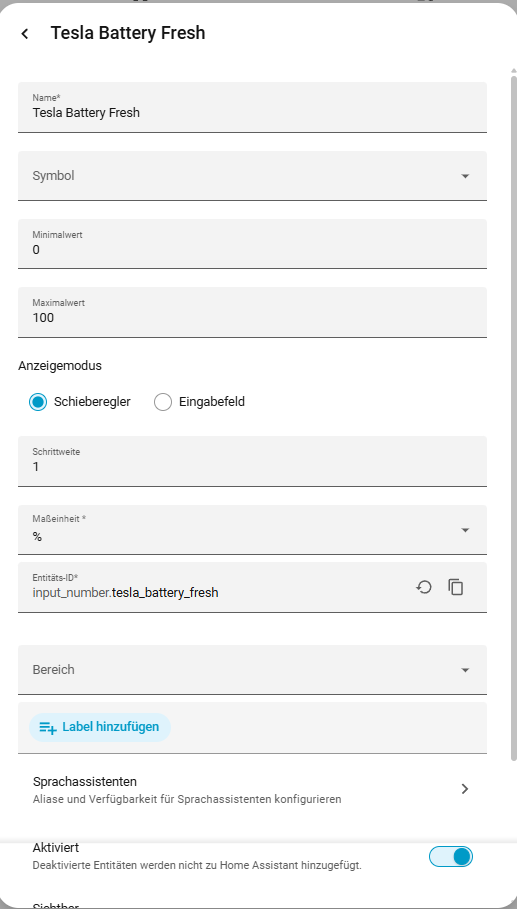517x909 pixels.
Task: Reset the entity ID with restore icon
Action: (424, 587)
